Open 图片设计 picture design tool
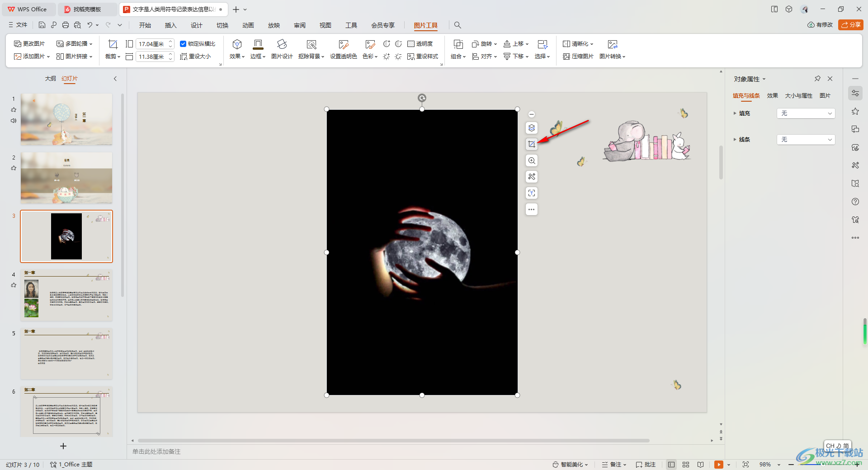The image size is (868, 470). point(282,49)
